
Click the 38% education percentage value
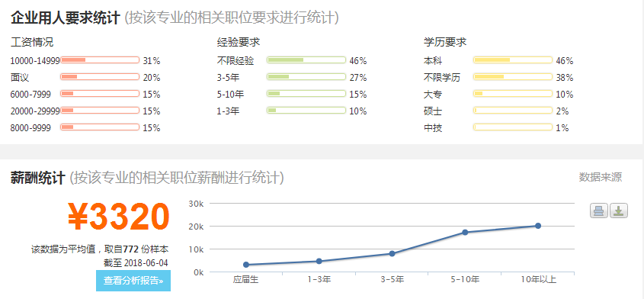tap(564, 78)
